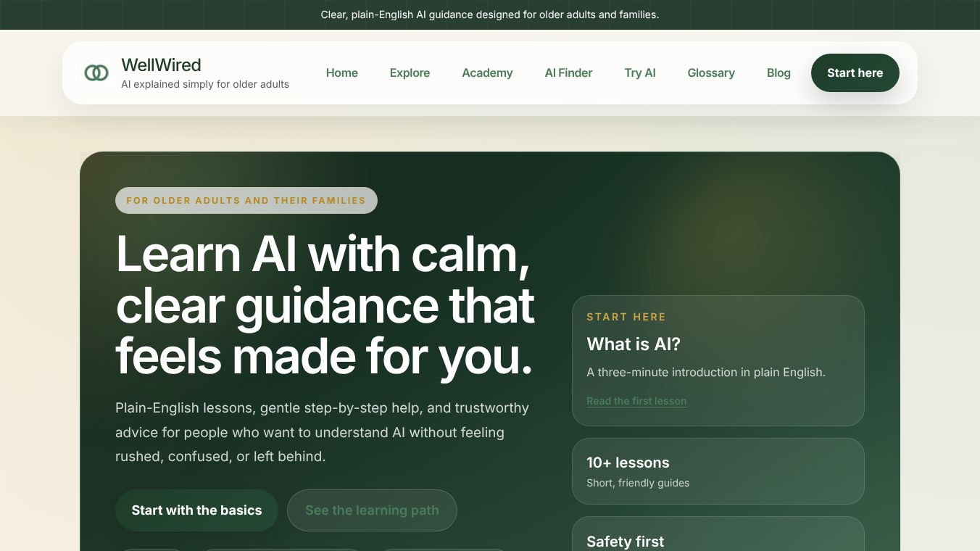980x551 pixels.
Task: Click the 'What is AI?' card heading
Action: click(634, 344)
